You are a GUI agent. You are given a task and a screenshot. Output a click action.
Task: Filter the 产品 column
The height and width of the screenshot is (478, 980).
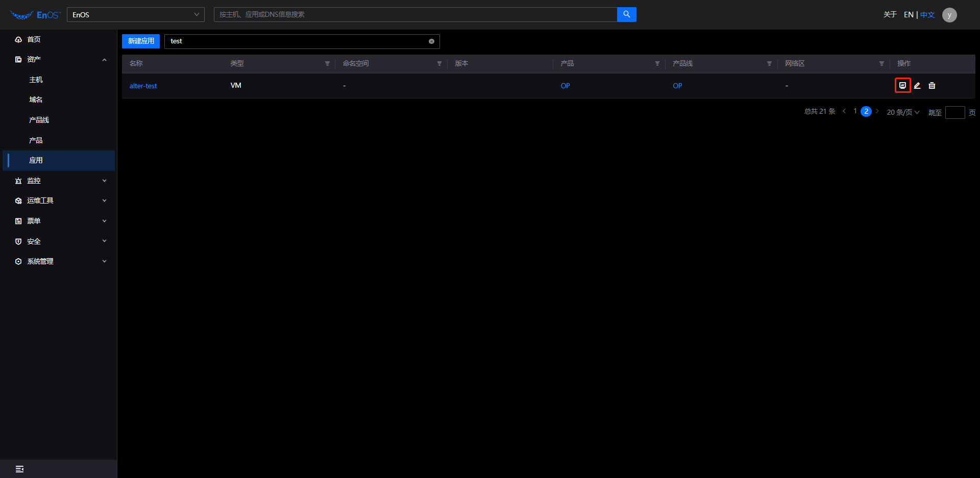[x=657, y=63]
